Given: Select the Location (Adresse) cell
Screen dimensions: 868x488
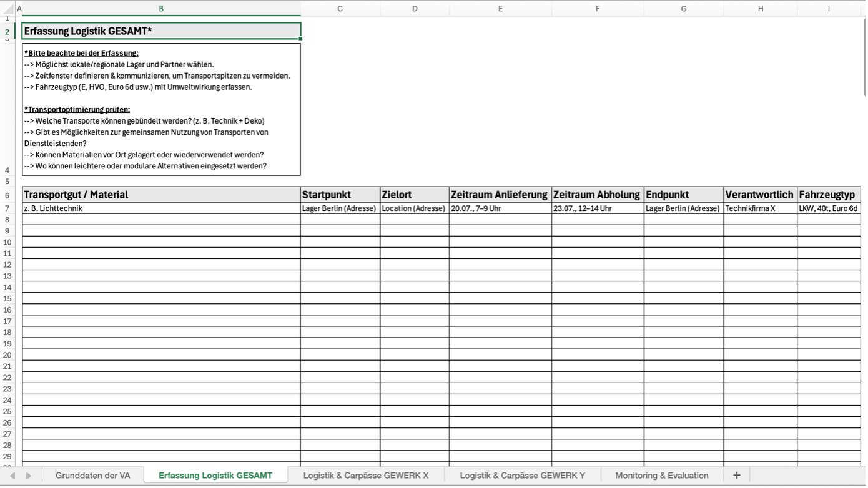Looking at the screenshot, I should pos(415,208).
